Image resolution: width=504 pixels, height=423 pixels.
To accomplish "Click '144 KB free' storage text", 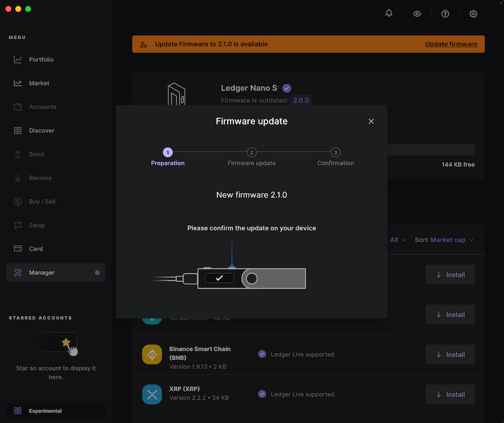I will pos(458,164).
